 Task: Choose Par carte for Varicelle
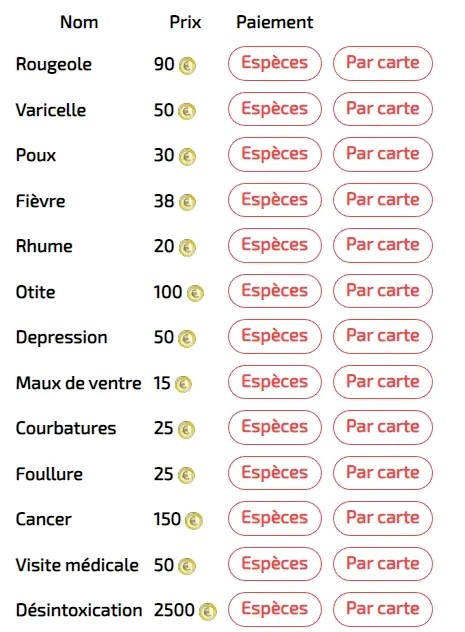click(383, 109)
